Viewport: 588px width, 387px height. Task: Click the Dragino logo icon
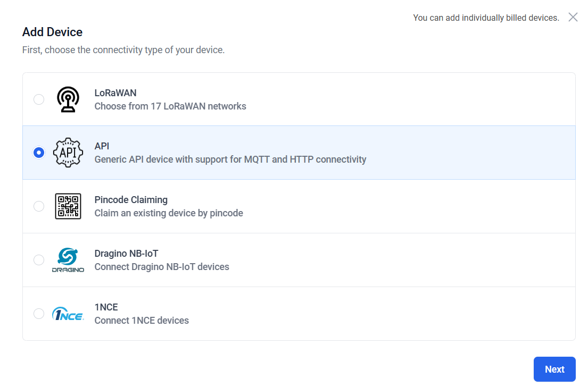68,260
